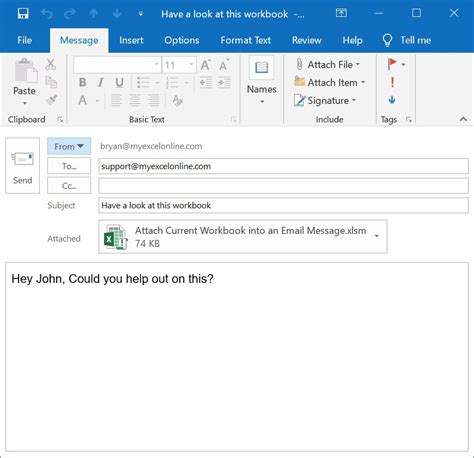Expand font color picker arrow
Viewport: 474px width, 458px height.
pyautogui.click(x=97, y=101)
